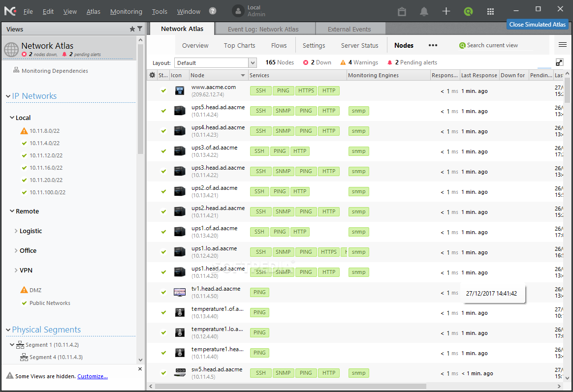573x392 pixels.
Task: Click the more options ellipsis tab
Action: point(433,45)
